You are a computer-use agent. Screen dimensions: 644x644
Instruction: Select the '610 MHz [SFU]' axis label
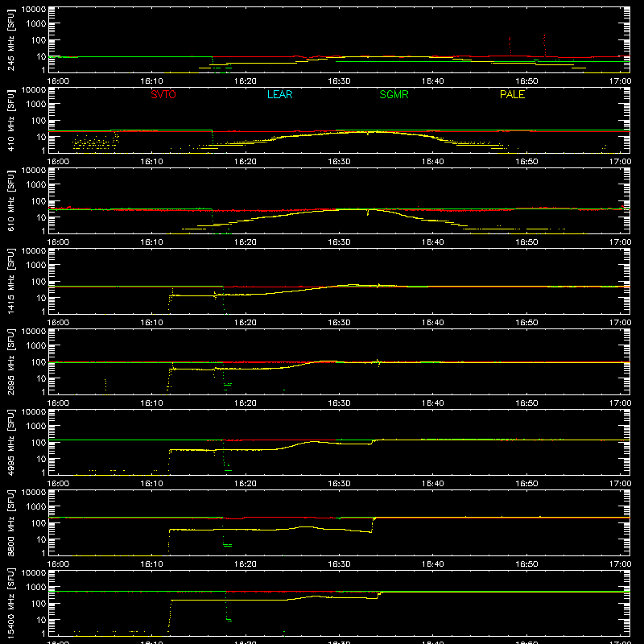[11, 200]
